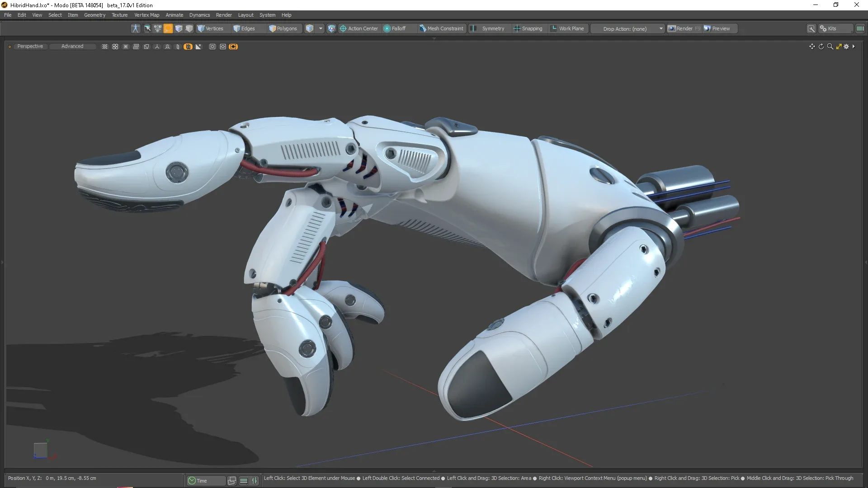
Task: Open the Texture menu
Action: click(x=120, y=15)
